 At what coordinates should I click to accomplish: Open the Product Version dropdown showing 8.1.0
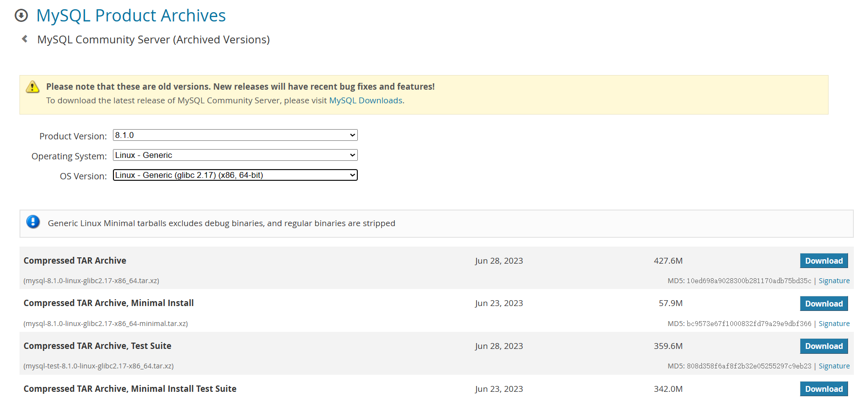[235, 135]
